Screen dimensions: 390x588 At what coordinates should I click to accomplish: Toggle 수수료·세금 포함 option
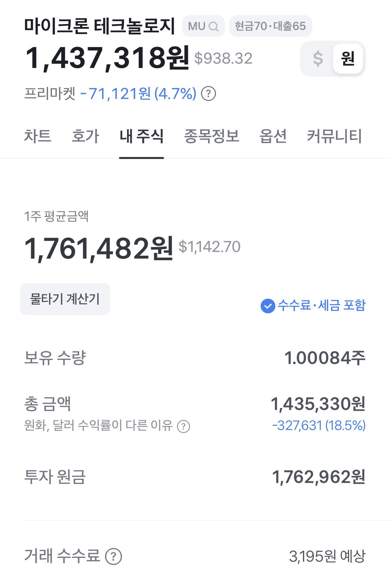point(313,306)
